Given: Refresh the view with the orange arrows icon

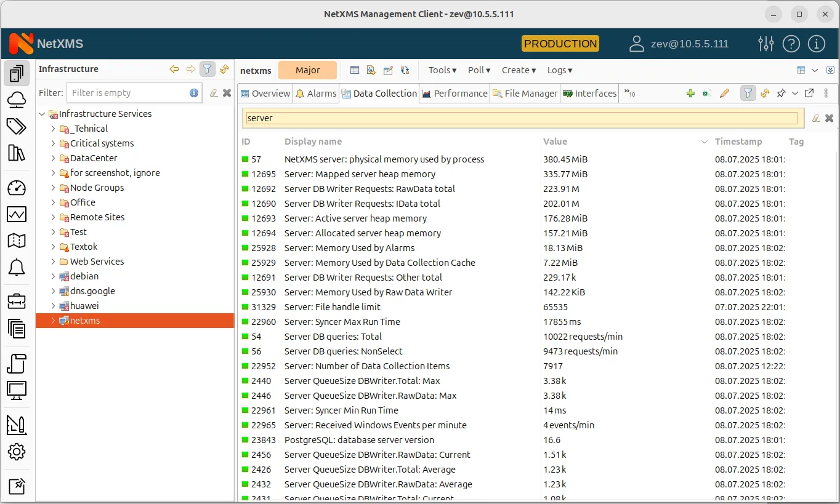Looking at the screenshot, I should (x=764, y=93).
